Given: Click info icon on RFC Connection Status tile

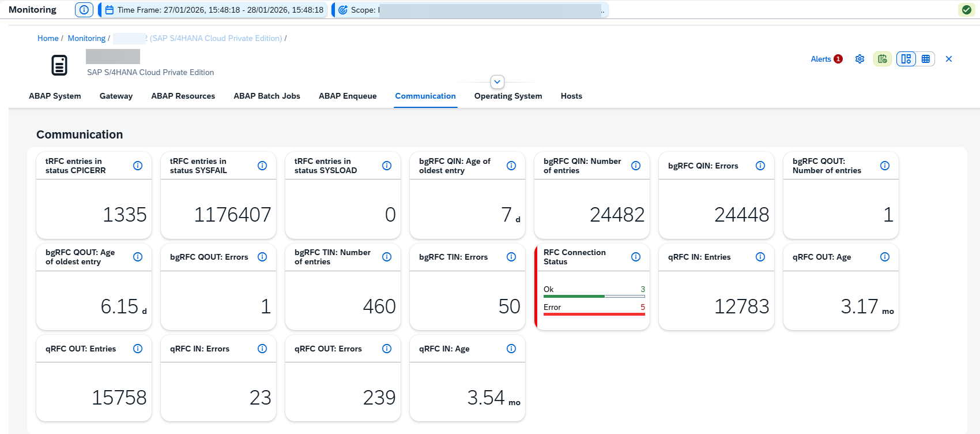Looking at the screenshot, I should click(x=636, y=257).
